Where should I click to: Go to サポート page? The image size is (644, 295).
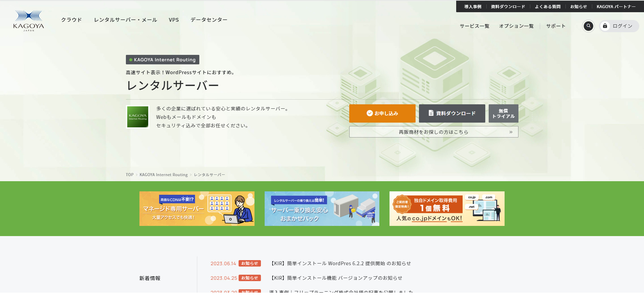pyautogui.click(x=556, y=26)
